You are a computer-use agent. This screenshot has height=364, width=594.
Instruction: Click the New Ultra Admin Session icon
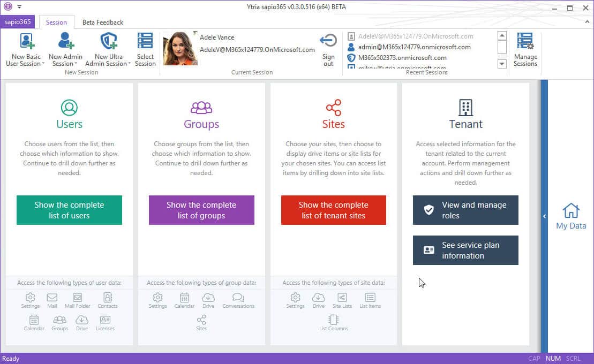[109, 41]
